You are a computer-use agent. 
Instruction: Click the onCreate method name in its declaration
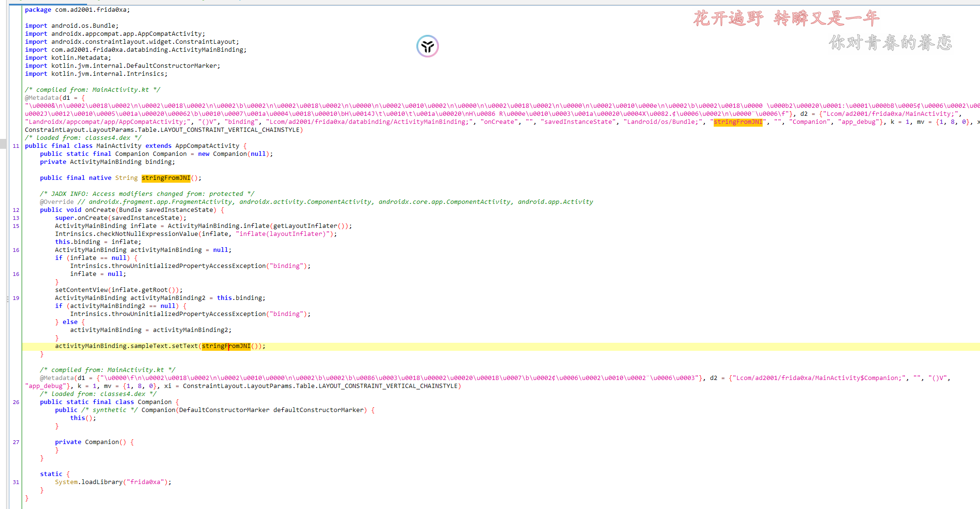click(100, 210)
